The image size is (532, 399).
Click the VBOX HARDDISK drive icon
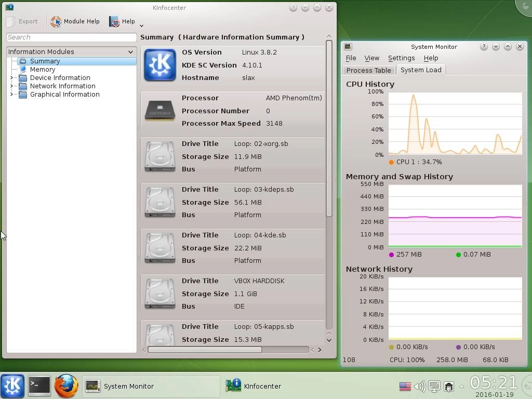tap(160, 294)
